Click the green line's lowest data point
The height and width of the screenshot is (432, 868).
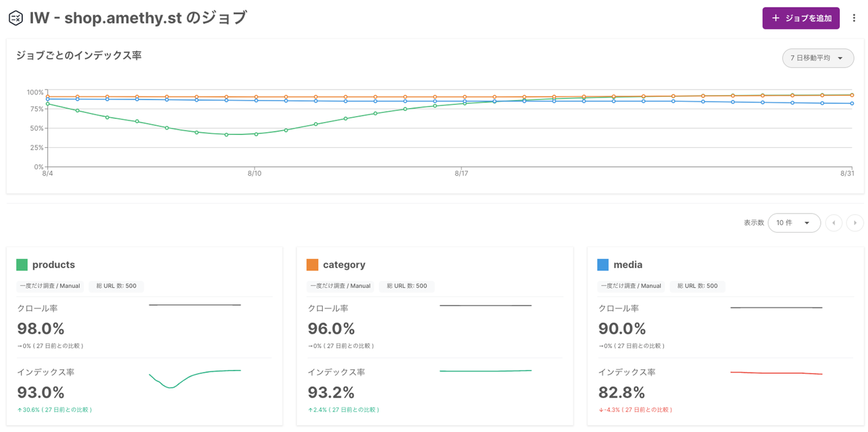pyautogui.click(x=226, y=134)
